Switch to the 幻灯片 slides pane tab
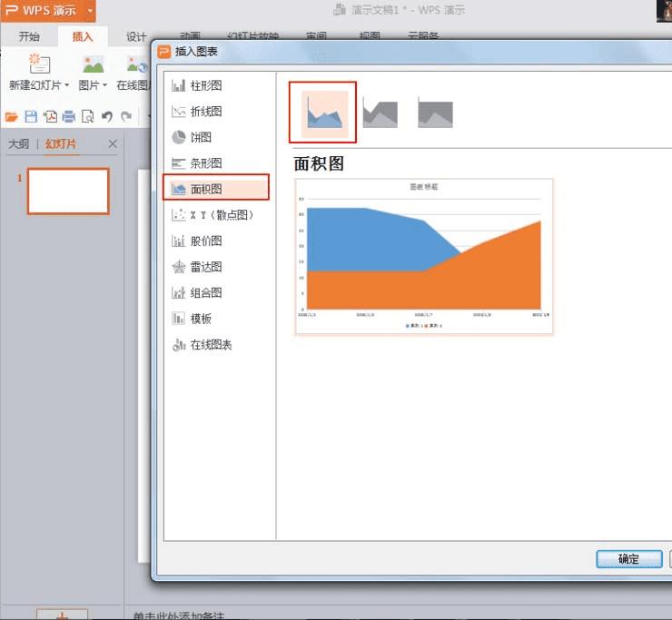The image size is (672, 620). [x=61, y=144]
